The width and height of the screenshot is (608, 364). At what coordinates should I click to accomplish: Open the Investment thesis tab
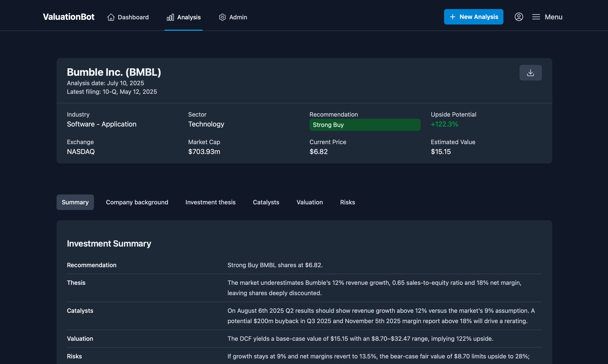tap(210, 202)
